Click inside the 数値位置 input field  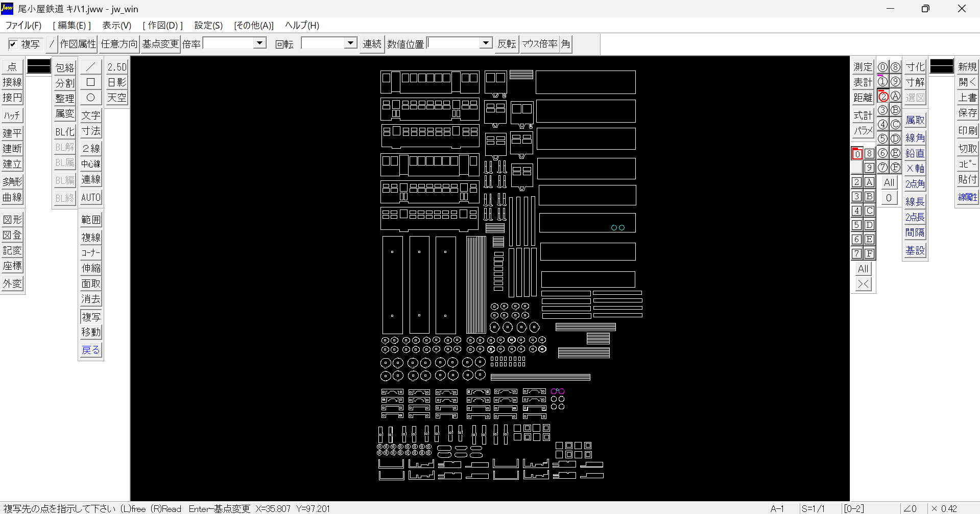point(453,43)
